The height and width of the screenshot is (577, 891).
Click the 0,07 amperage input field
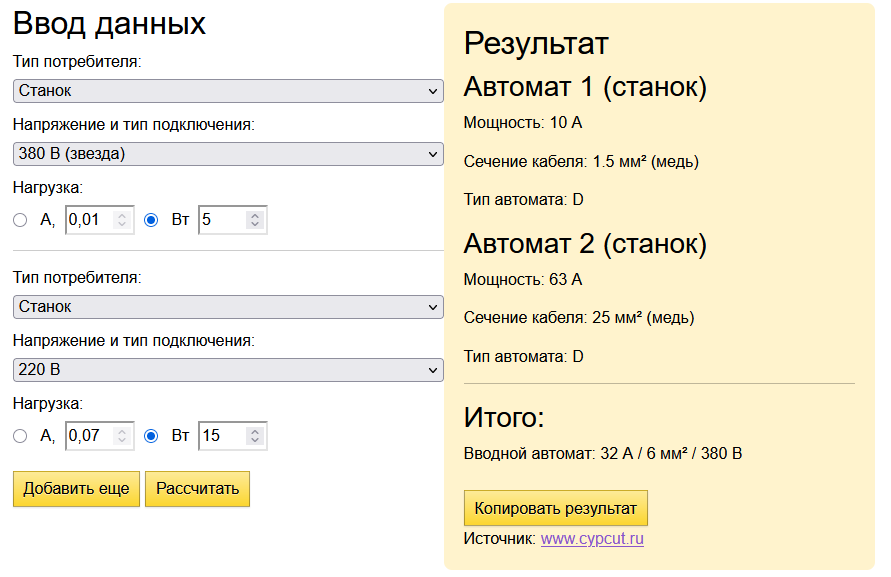click(99, 436)
